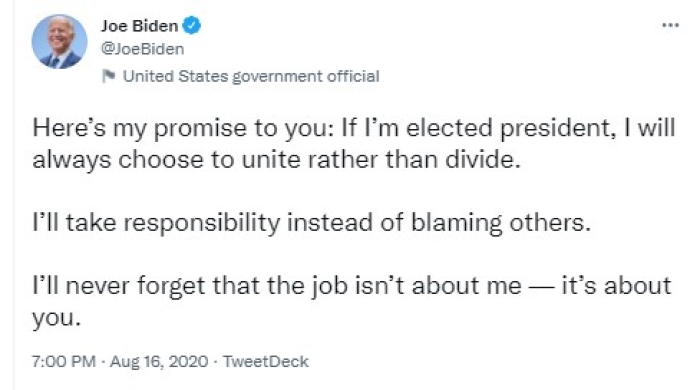Click the final word "you." of tweet

point(57,318)
